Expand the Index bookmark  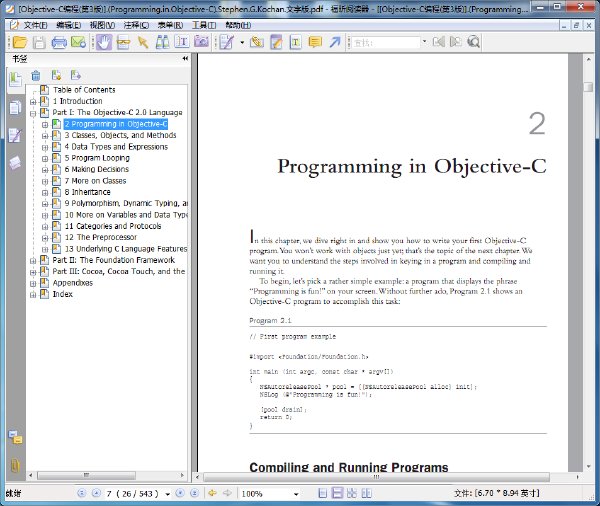(33, 295)
